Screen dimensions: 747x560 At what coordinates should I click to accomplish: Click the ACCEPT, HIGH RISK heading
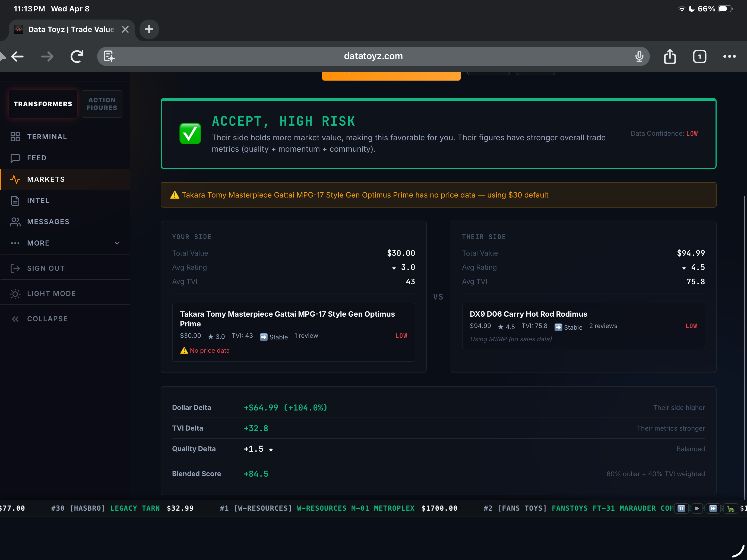pyautogui.click(x=283, y=121)
